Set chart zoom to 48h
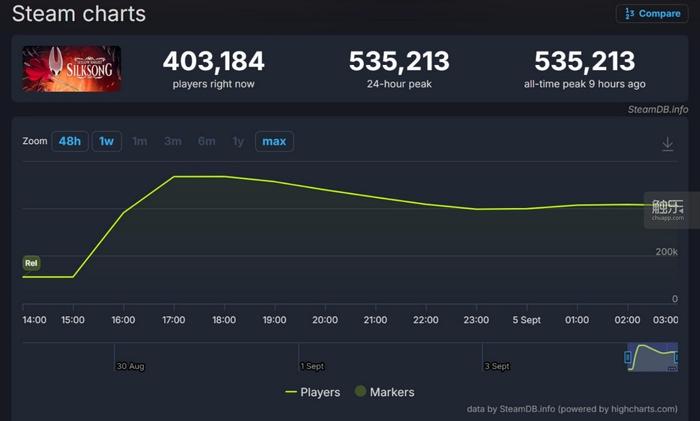The image size is (700, 421). click(69, 141)
